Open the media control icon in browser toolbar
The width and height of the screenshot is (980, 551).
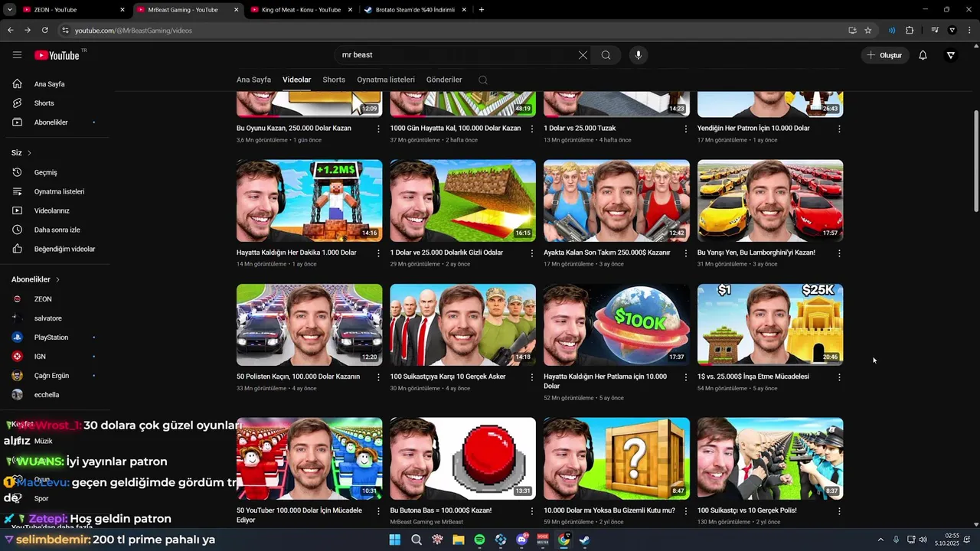(935, 31)
